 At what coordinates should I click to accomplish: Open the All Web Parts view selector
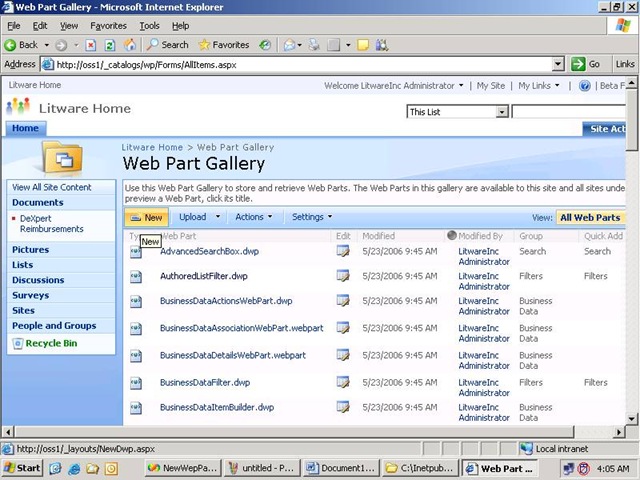click(590, 218)
